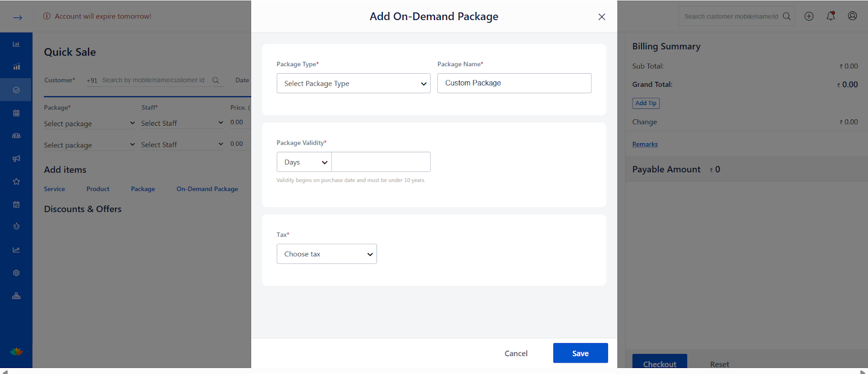Open the Choose tax dropdown
Screen dimensions: 868x374
[x=327, y=254]
